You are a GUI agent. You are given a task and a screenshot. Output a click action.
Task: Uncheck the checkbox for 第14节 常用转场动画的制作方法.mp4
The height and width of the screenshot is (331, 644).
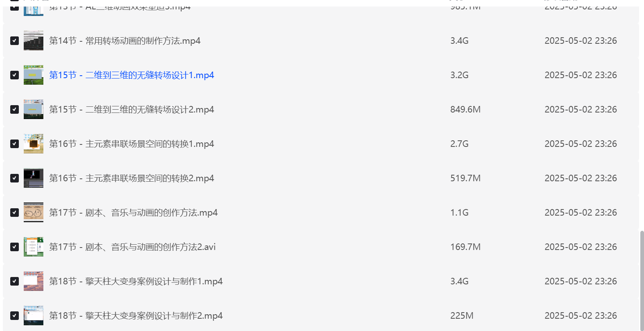(14, 41)
